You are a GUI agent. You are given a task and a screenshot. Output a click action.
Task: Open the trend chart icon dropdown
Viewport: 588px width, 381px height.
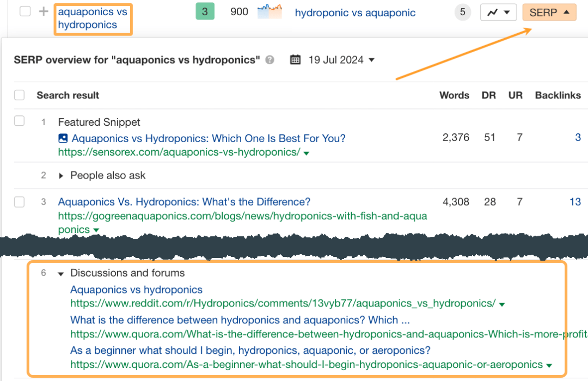pyautogui.click(x=498, y=12)
